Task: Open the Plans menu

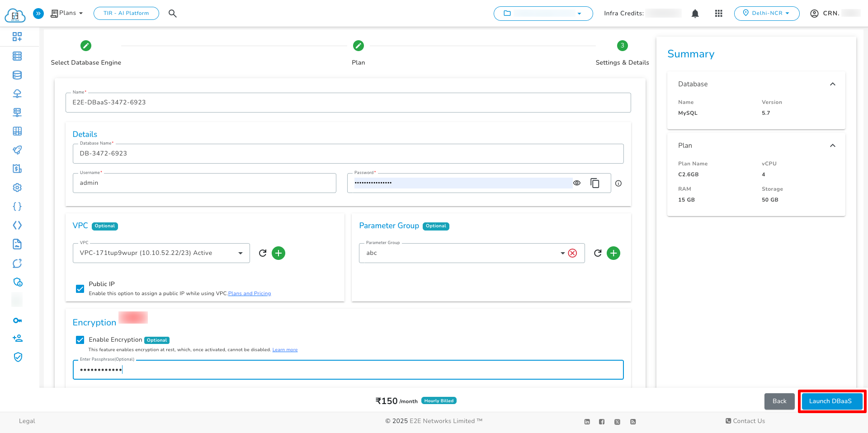Action: tap(66, 13)
